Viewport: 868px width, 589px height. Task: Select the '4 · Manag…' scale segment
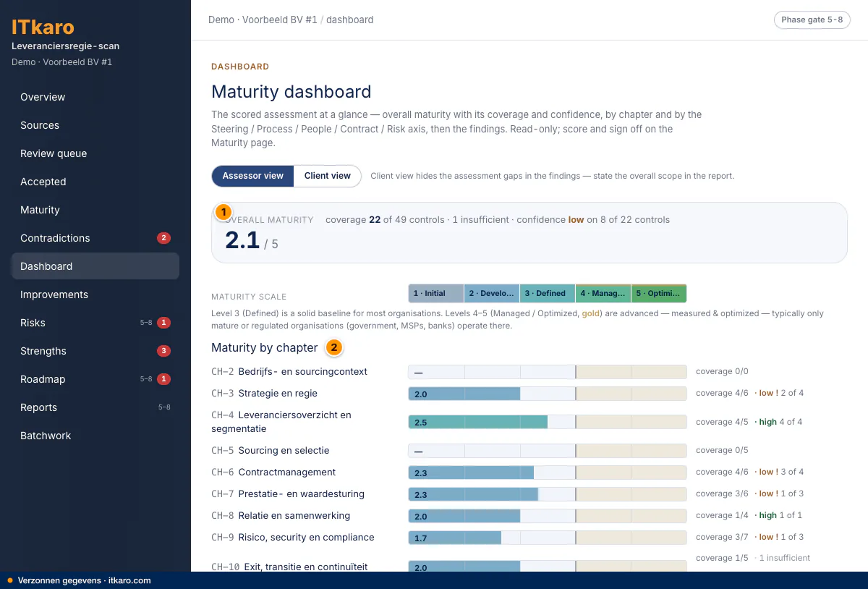603,293
